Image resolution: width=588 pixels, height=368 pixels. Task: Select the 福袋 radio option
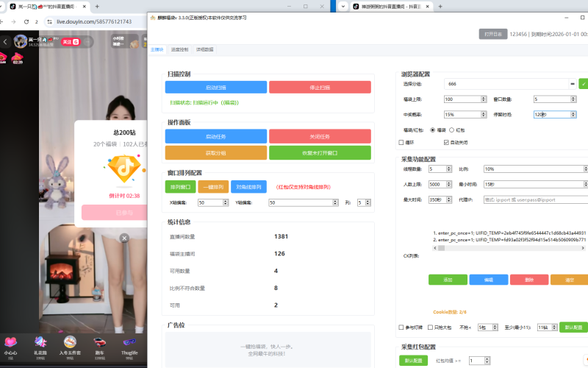433,130
